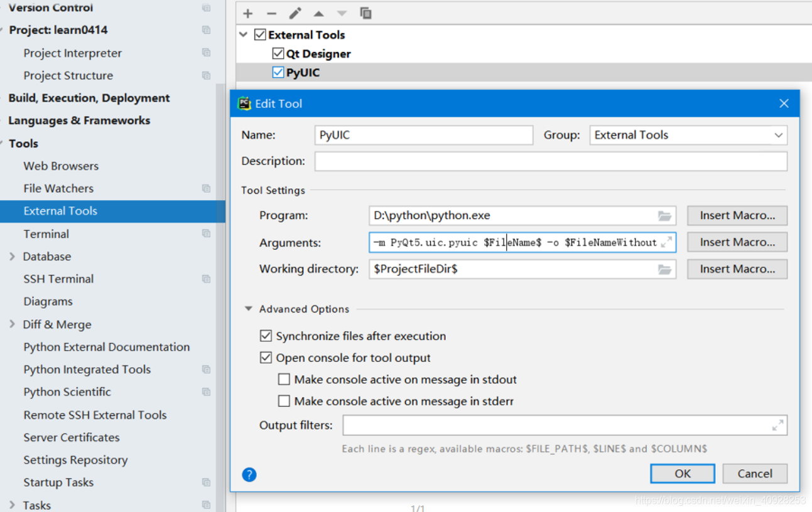
Task: Click project-level icon beside Startup Tasks
Action: click(206, 483)
